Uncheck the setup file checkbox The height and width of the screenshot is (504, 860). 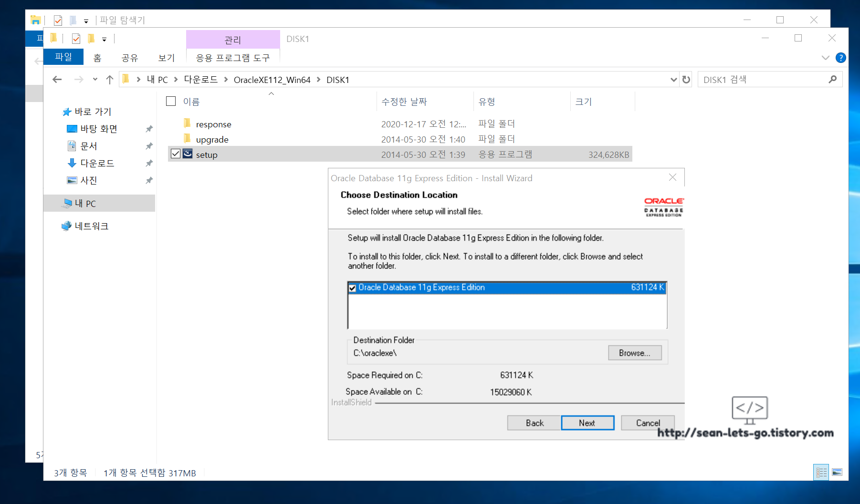tap(176, 154)
